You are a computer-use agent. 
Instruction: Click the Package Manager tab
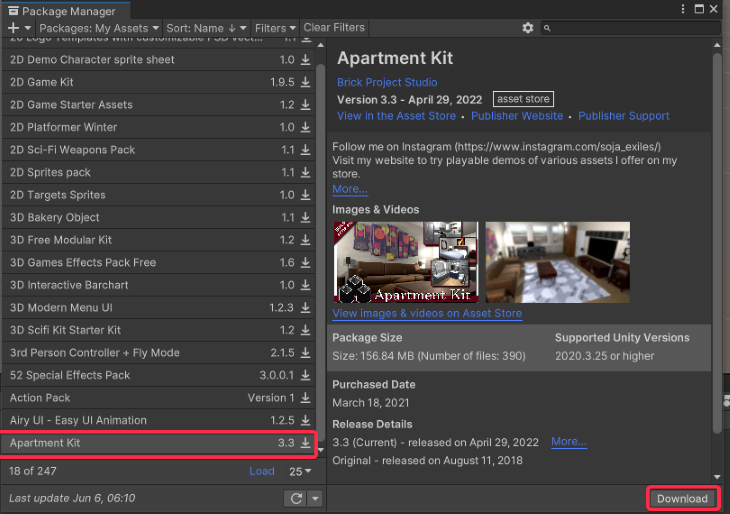(x=65, y=11)
